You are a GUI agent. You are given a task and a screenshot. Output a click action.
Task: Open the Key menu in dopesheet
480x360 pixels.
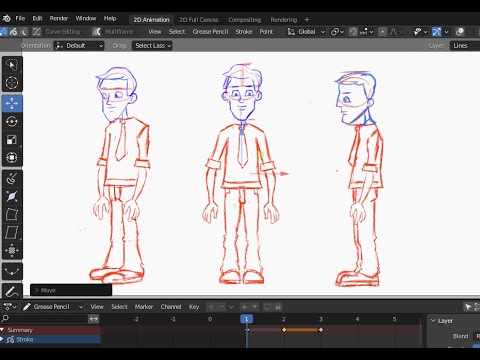194,307
